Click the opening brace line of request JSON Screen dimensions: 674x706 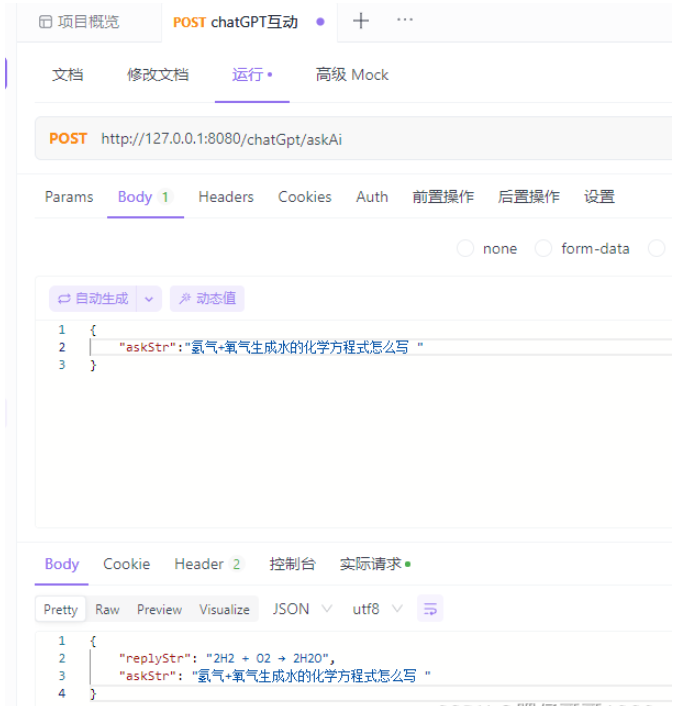(93, 330)
